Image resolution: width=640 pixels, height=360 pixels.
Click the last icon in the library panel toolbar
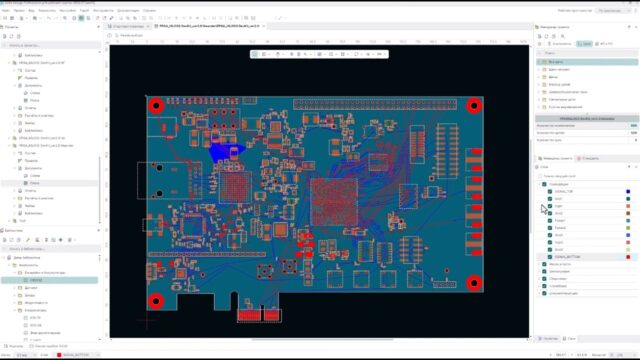tap(70, 240)
